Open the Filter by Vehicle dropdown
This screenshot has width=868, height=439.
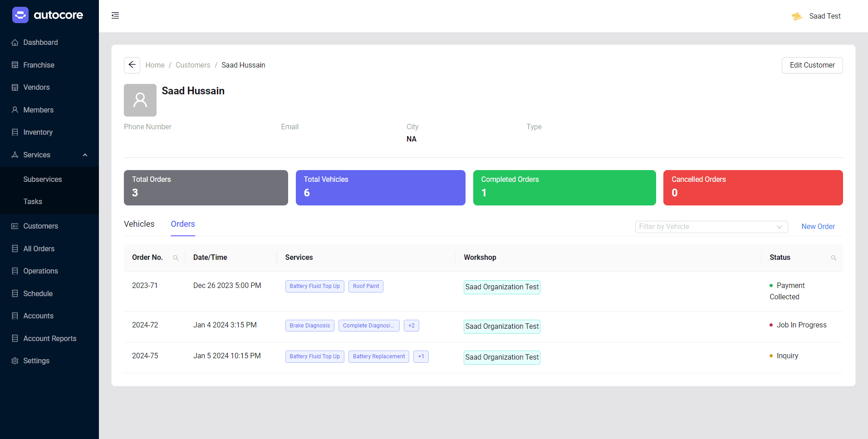pos(711,227)
